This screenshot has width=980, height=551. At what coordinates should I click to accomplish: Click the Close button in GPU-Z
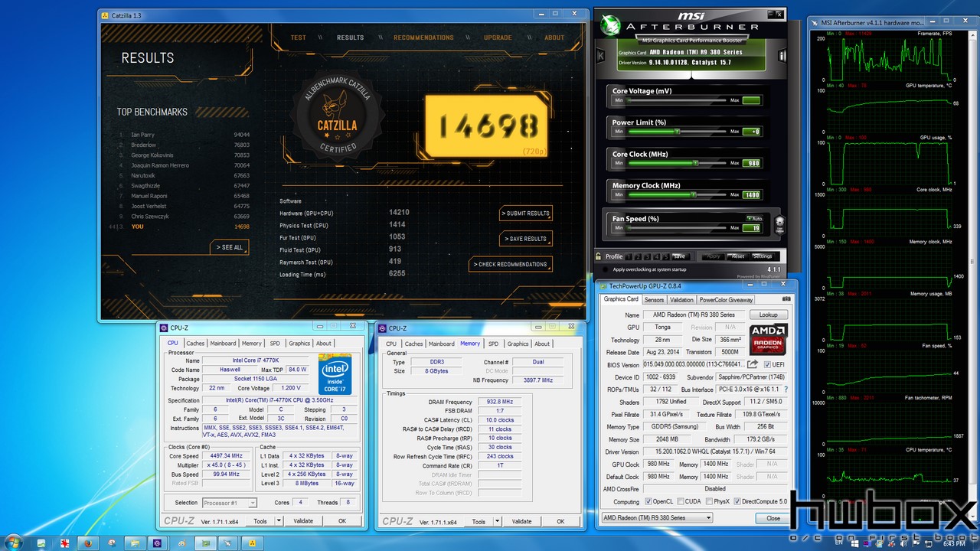(773, 518)
